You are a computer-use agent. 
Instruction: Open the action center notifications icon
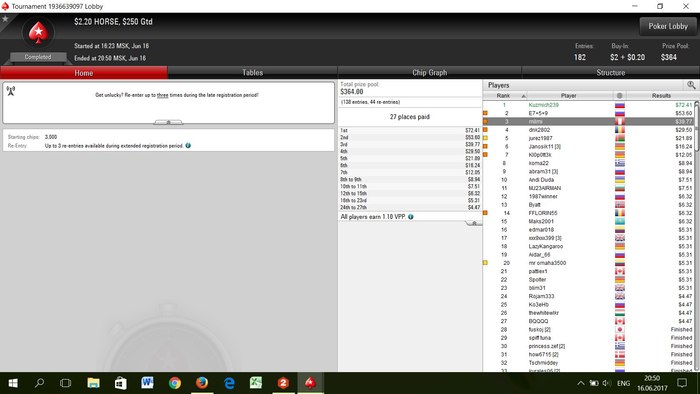tap(682, 383)
